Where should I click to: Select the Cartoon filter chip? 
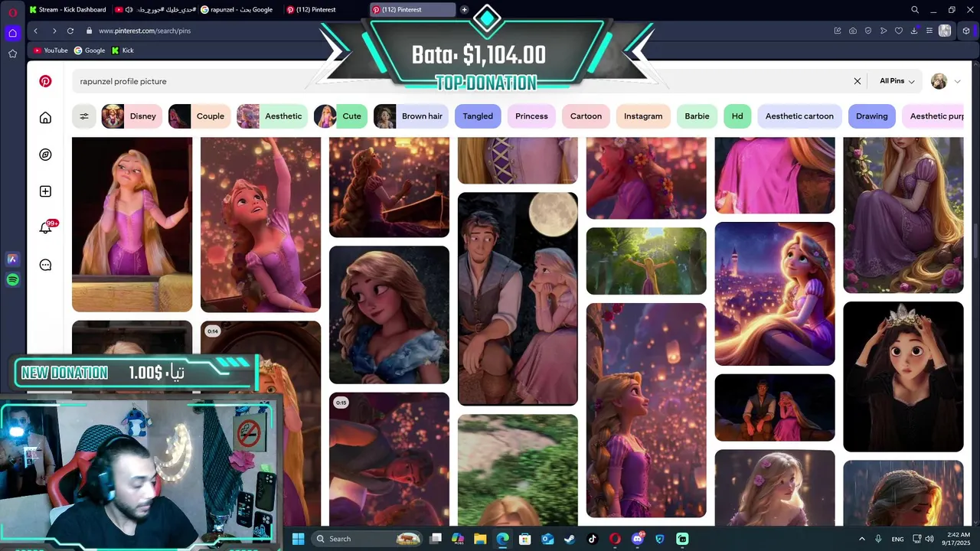point(586,116)
